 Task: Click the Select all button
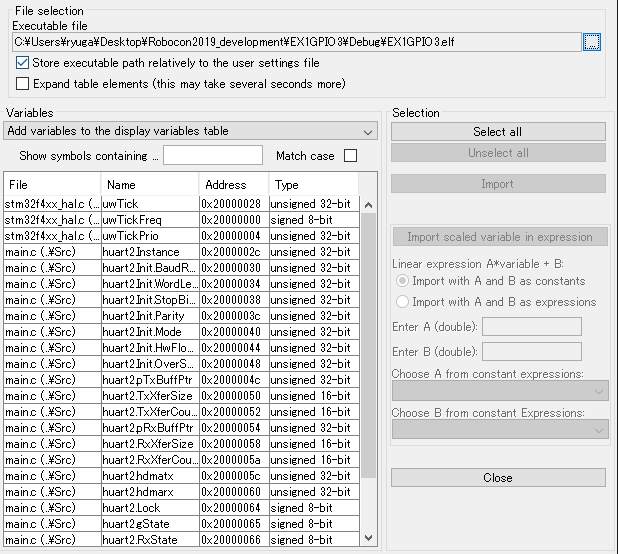click(x=498, y=132)
